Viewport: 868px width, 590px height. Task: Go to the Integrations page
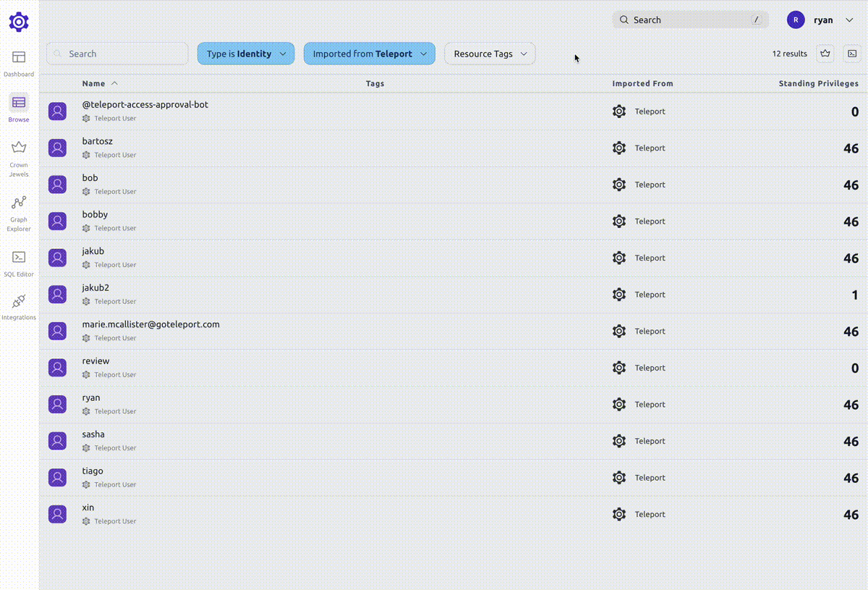pos(19,306)
